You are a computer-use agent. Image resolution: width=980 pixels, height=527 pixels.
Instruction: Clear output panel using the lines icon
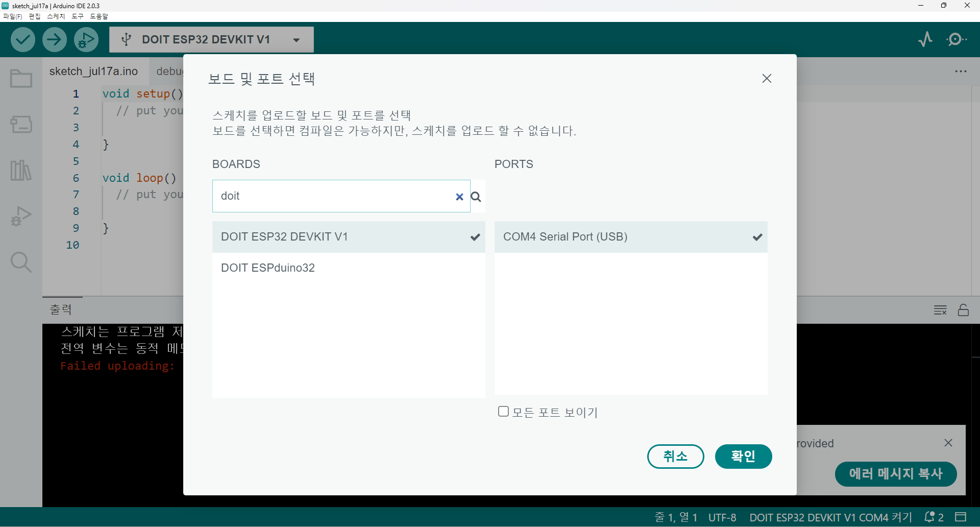[940, 310]
